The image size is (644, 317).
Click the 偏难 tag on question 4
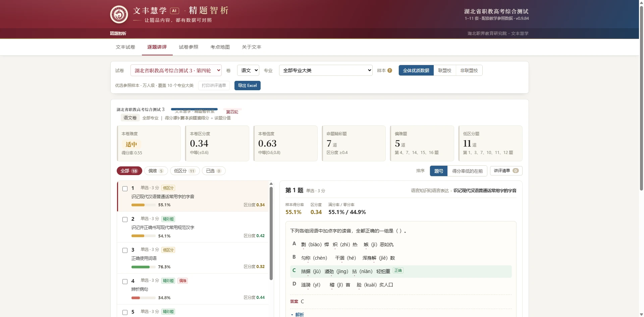(183, 281)
